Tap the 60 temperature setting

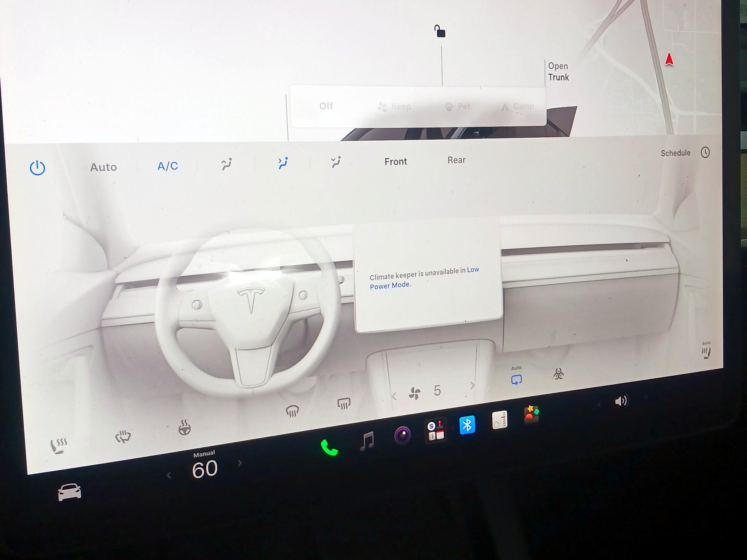coord(205,469)
